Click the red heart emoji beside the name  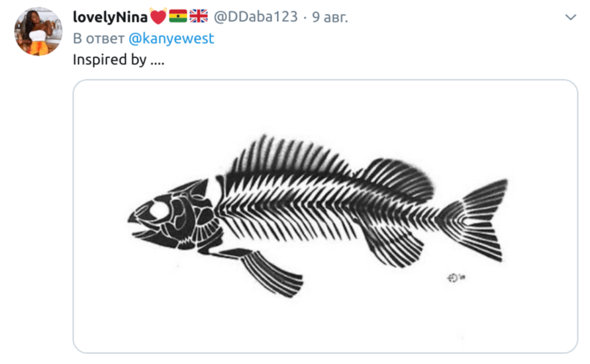point(158,17)
